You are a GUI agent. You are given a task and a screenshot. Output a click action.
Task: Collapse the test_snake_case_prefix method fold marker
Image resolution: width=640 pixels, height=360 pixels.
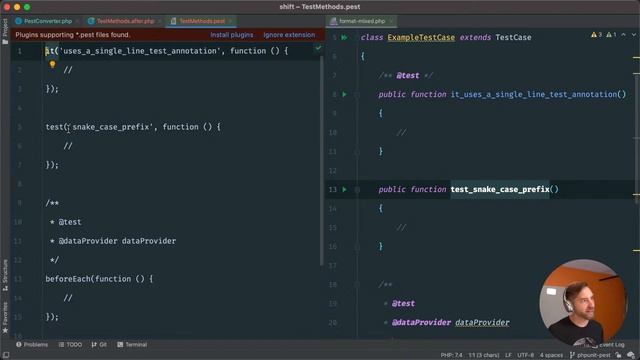tap(357, 190)
